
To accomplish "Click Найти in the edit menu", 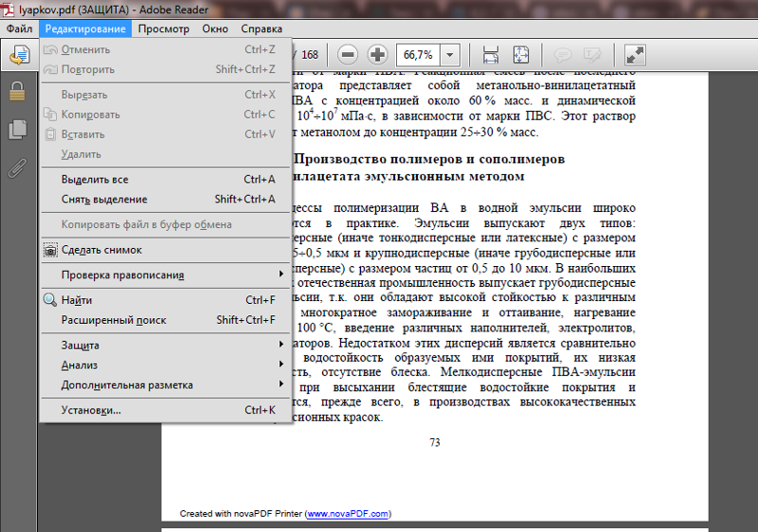I will (x=77, y=300).
